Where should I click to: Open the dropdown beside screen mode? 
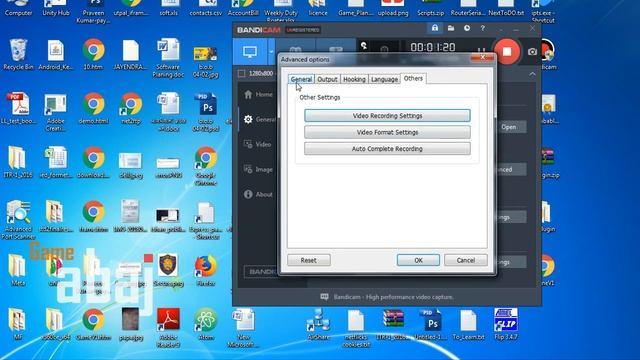tap(271, 52)
